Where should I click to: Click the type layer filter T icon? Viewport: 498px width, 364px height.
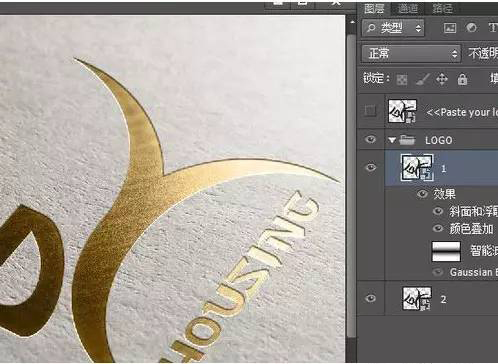493,28
